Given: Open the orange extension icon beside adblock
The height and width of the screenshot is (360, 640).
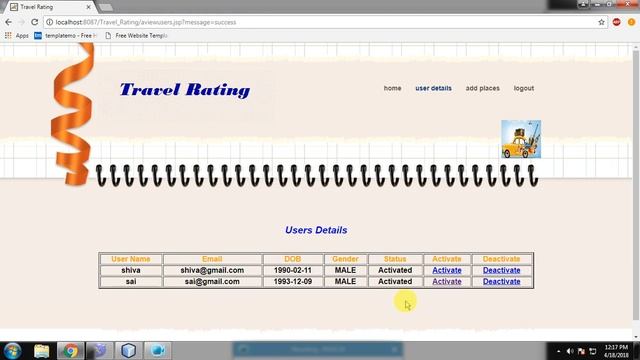Looking at the screenshot, I should (631, 22).
